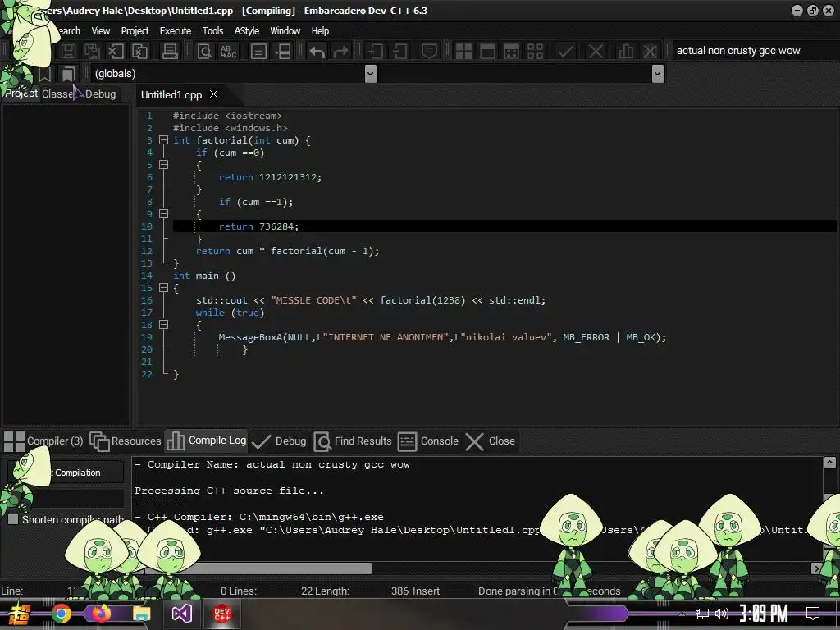840x630 pixels.
Task: Switch to the Console bottom tab
Action: click(x=428, y=441)
